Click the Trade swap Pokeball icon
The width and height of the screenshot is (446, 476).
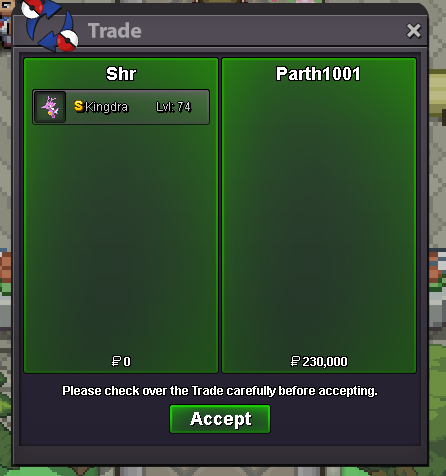point(50,25)
